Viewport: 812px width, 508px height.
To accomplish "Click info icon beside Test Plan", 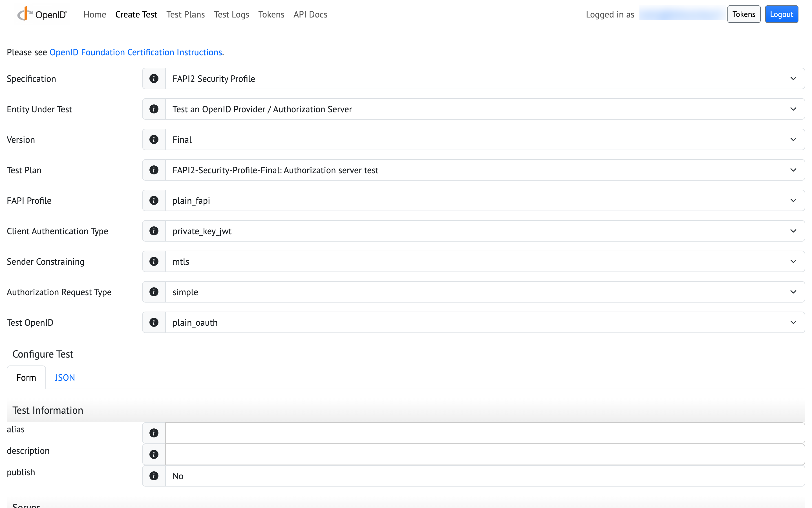I will 154,170.
